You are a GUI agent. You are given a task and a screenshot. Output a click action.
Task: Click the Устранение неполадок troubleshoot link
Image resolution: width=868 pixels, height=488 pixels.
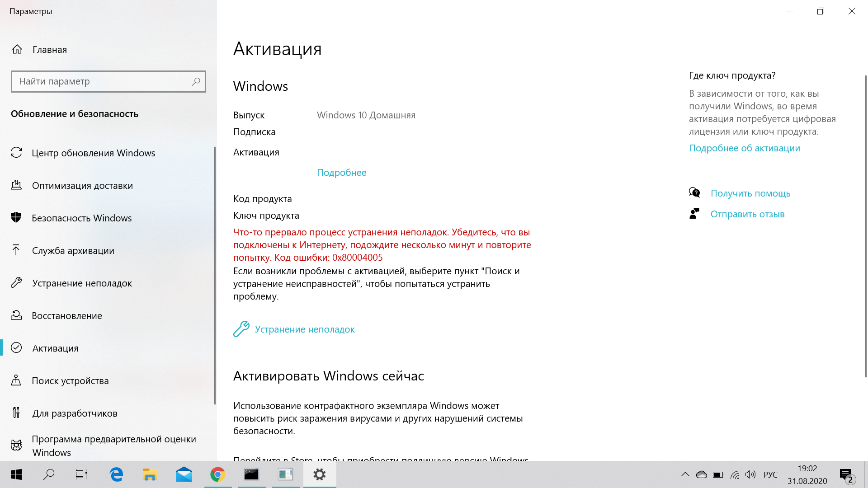[x=305, y=329]
